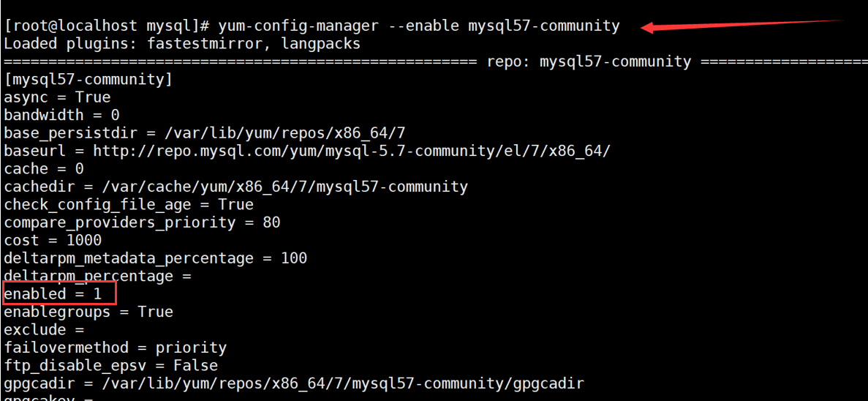
Task: Click the gpgcadir path line
Action: [294, 383]
